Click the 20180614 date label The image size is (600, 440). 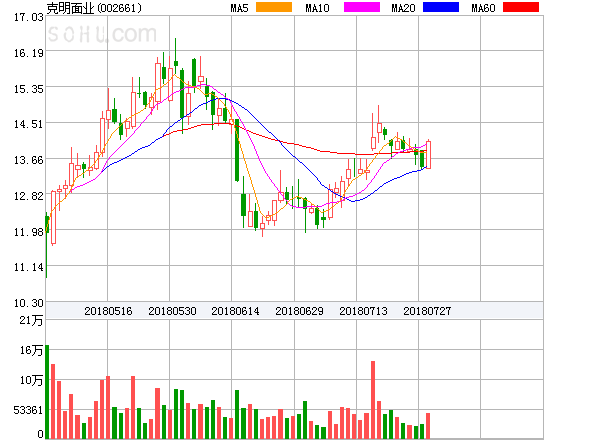pyautogui.click(x=235, y=311)
